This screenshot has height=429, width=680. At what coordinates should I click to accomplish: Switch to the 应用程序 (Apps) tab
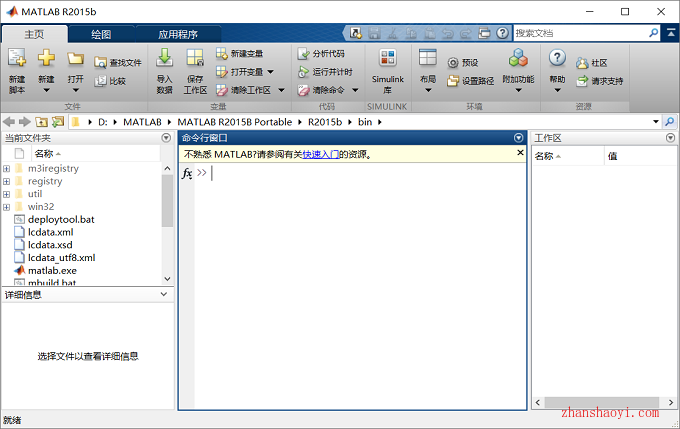178,34
